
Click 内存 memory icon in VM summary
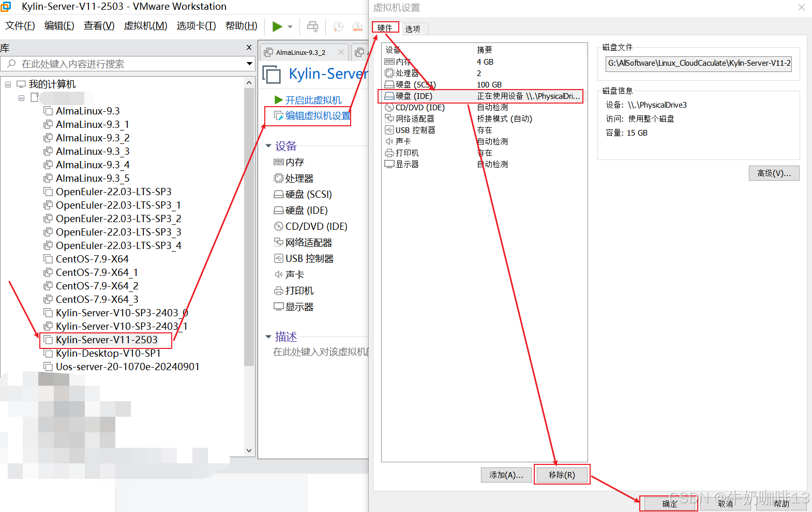coord(279,162)
